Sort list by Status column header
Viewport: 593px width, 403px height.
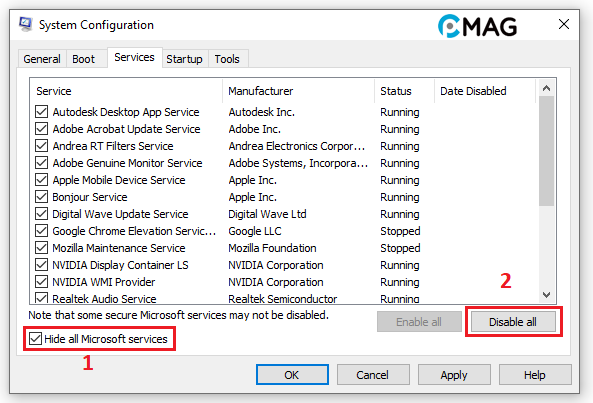[405, 91]
